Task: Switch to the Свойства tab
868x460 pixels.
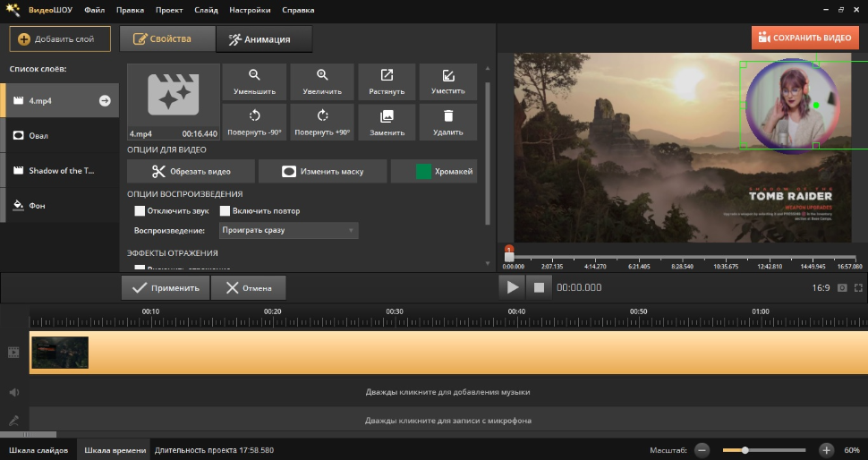Action: (167, 38)
